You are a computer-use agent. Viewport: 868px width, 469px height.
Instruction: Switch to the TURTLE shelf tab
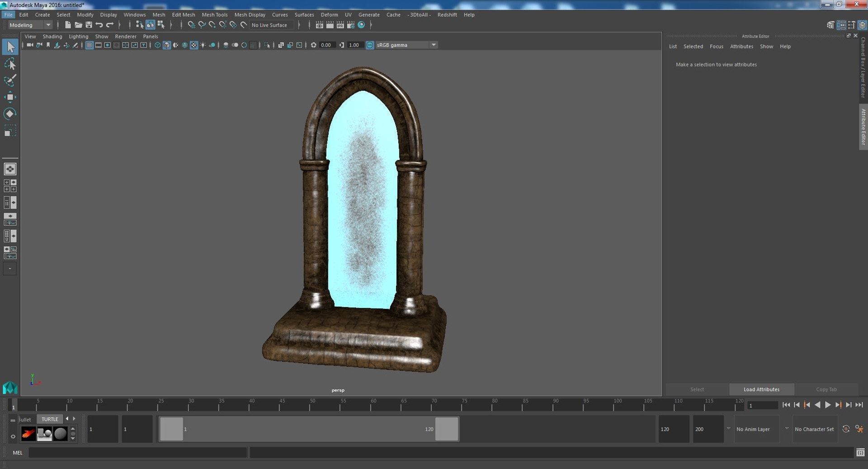point(50,419)
